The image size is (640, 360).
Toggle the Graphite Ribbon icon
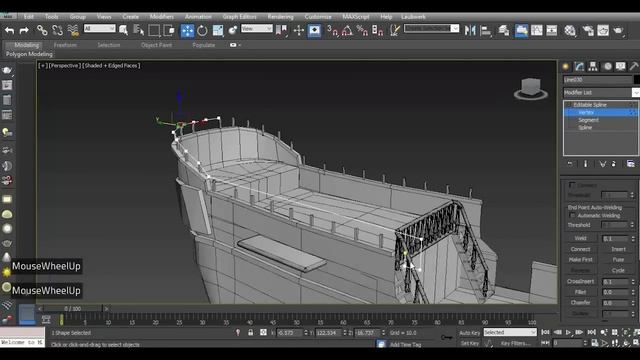tap(521, 30)
